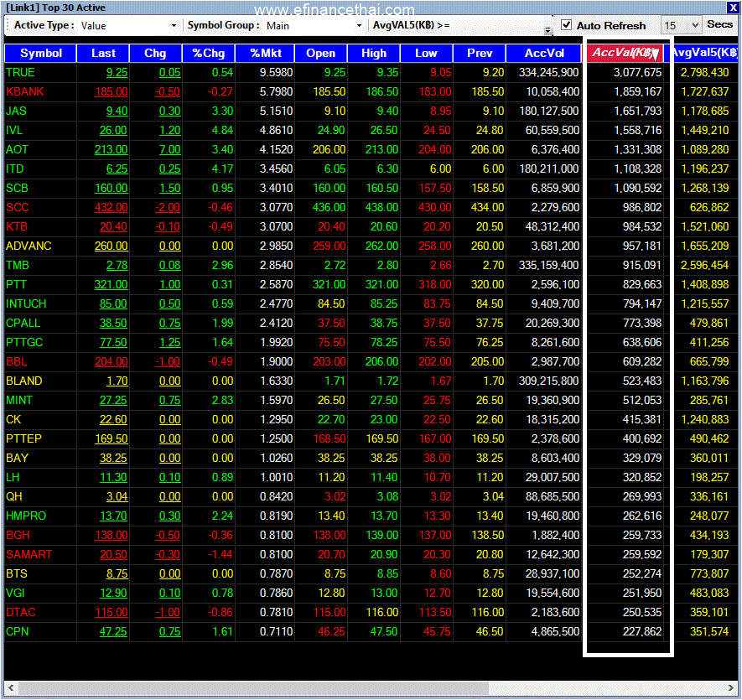
Task: Select the DTAC symbol
Action: pyautogui.click(x=21, y=613)
